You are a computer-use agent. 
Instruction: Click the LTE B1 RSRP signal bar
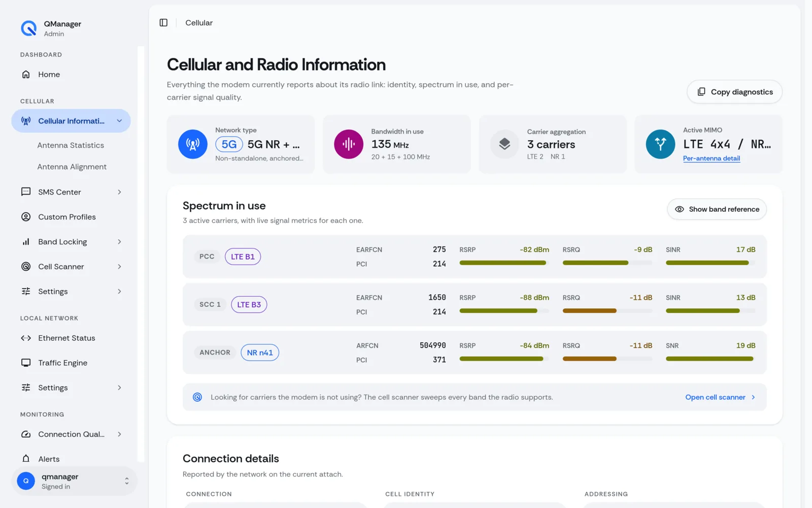click(504, 263)
